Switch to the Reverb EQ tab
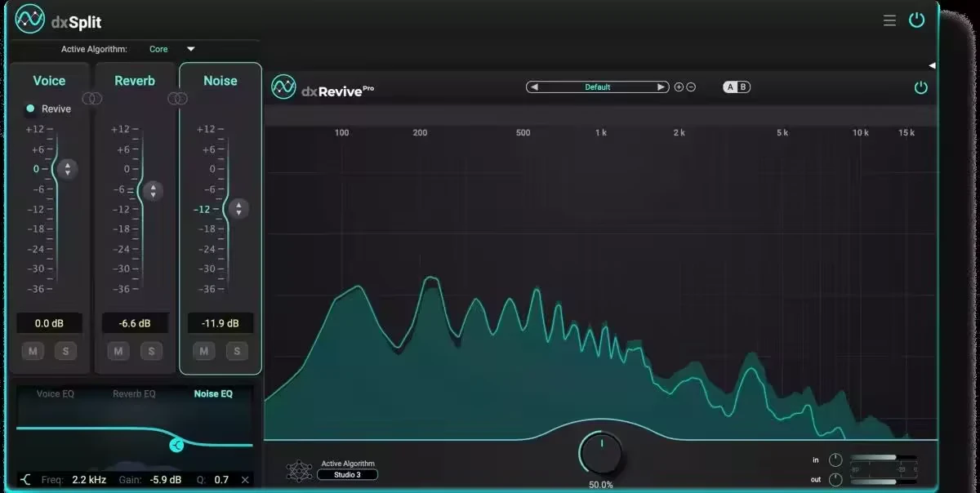This screenshot has height=493, width=980. click(x=134, y=393)
